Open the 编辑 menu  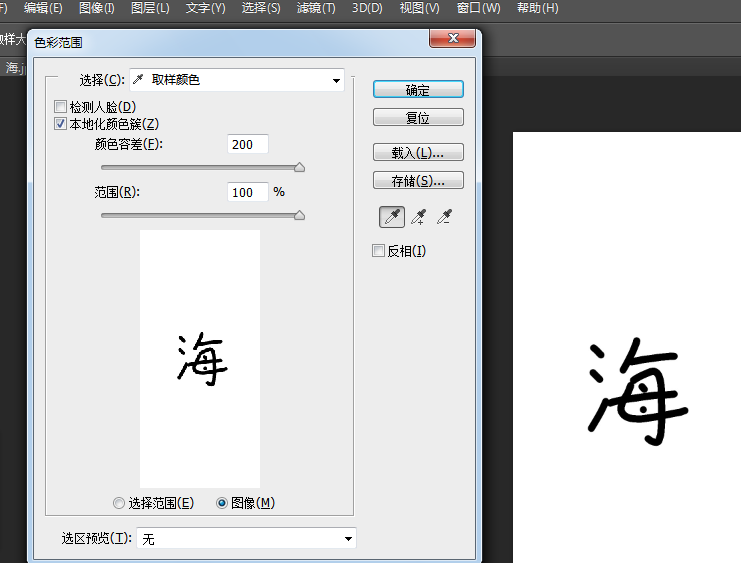click(43, 8)
